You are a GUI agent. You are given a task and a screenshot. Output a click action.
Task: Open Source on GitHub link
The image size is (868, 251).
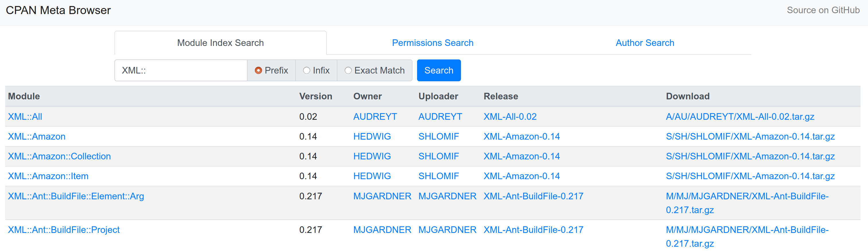click(x=823, y=10)
